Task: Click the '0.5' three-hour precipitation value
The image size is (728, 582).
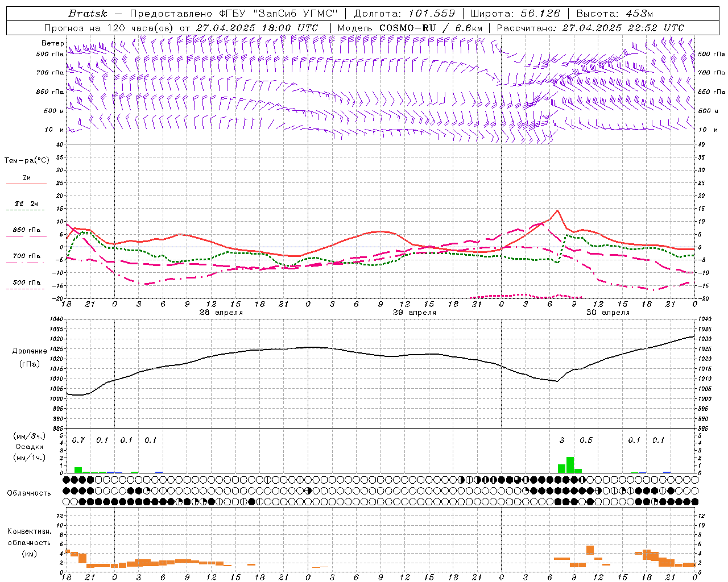Action: [586, 440]
